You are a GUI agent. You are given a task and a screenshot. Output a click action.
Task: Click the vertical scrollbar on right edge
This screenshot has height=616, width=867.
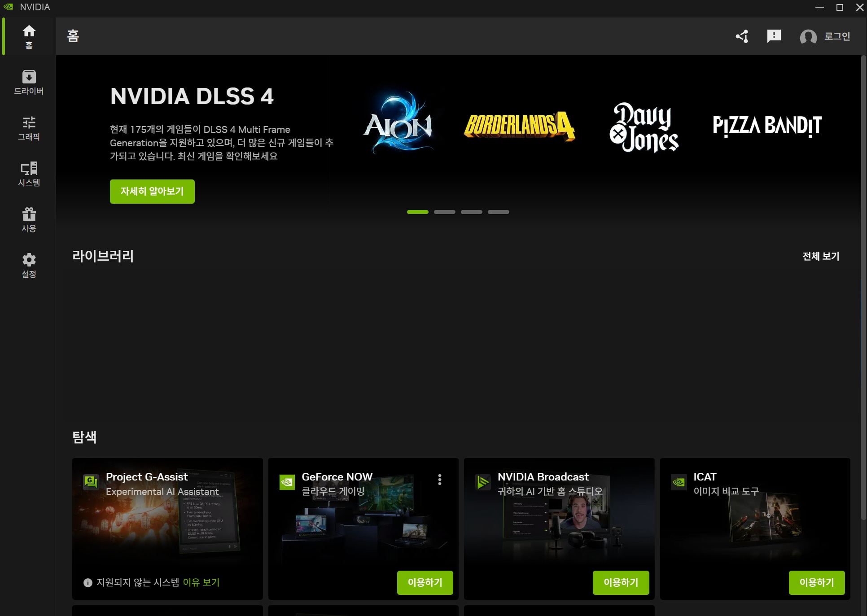[863, 287]
